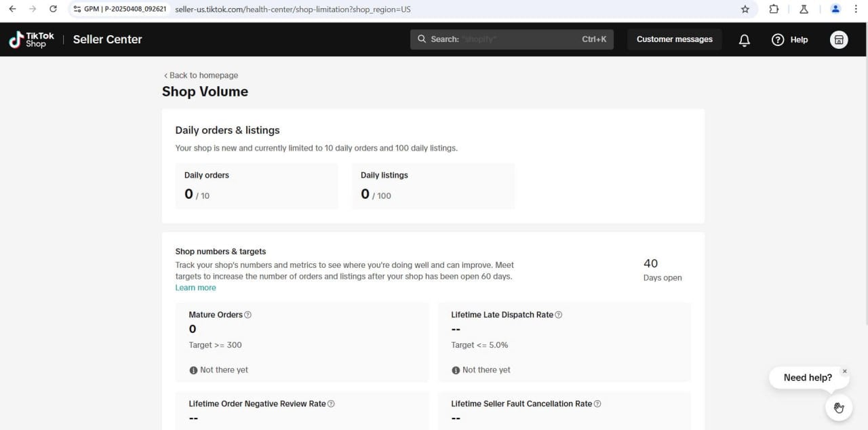Click the browser back arrow
The height and width of the screenshot is (430, 868).
click(x=12, y=9)
